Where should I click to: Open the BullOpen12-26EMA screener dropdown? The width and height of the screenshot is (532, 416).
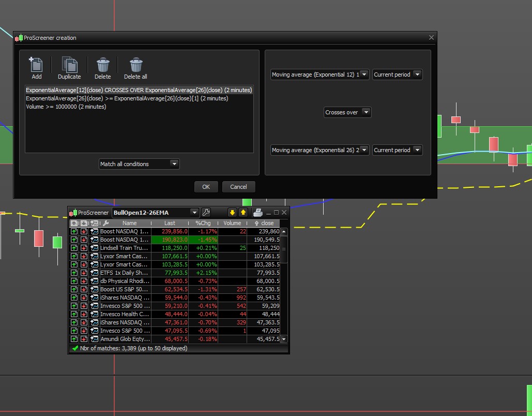[156, 213]
